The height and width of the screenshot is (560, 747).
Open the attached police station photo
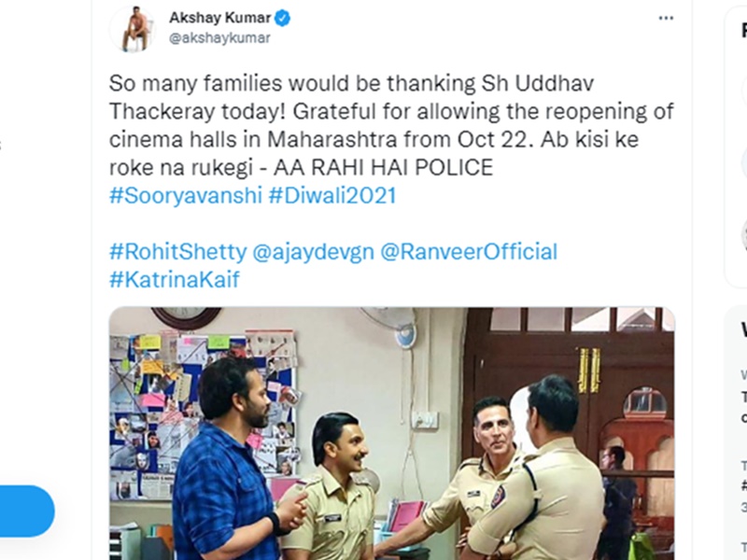point(392,433)
